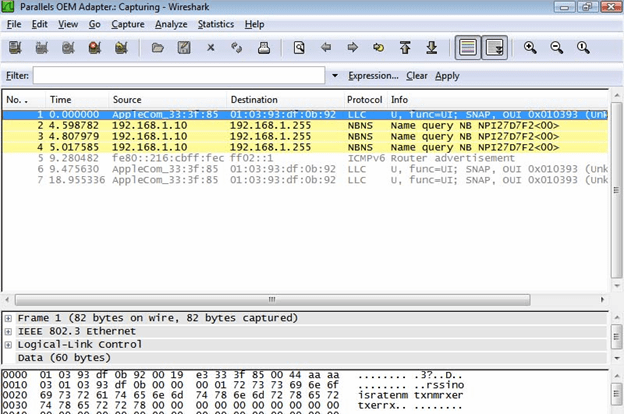Open a capture file folder icon
The width and height of the screenshot is (625, 415).
tap(158, 48)
